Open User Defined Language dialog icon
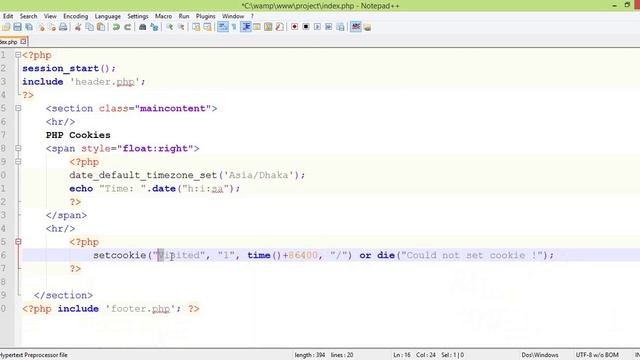640x360 pixels. (x=257, y=27)
